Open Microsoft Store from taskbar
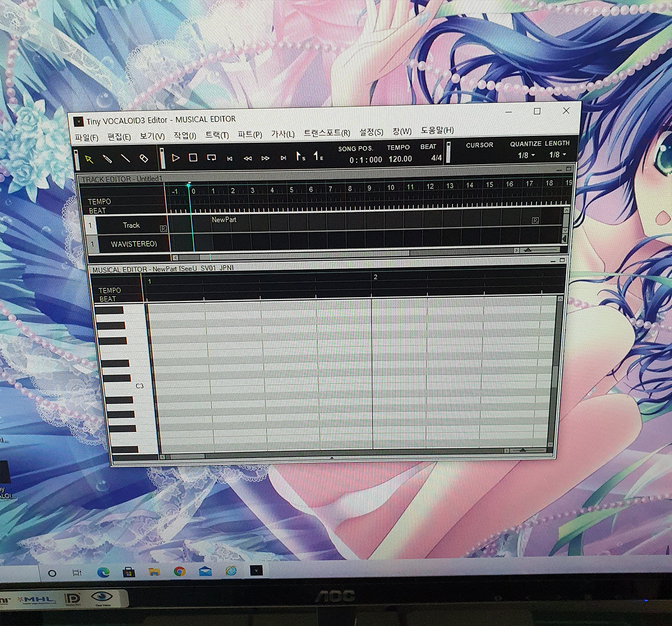The image size is (672, 626). click(129, 572)
